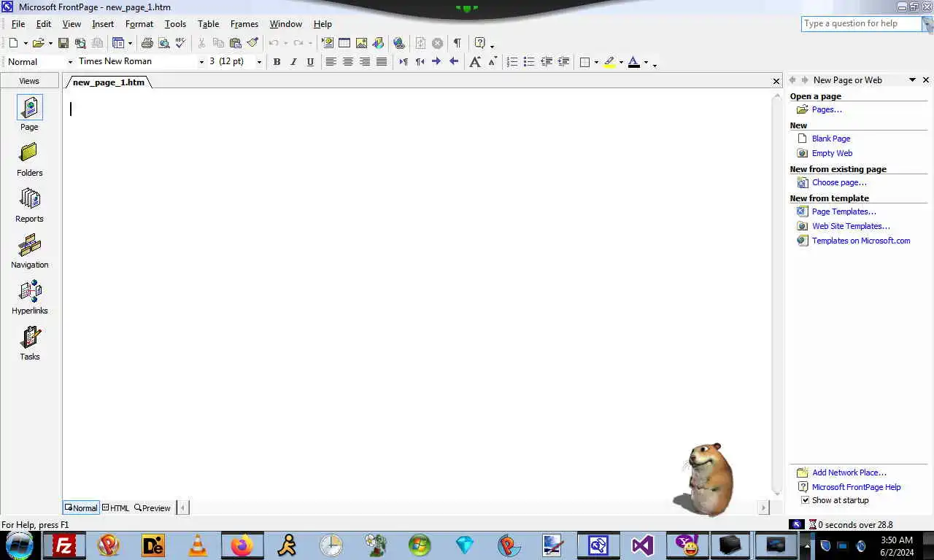The width and height of the screenshot is (934, 560).
Task: Toggle Show All paragraph marks
Action: click(457, 43)
